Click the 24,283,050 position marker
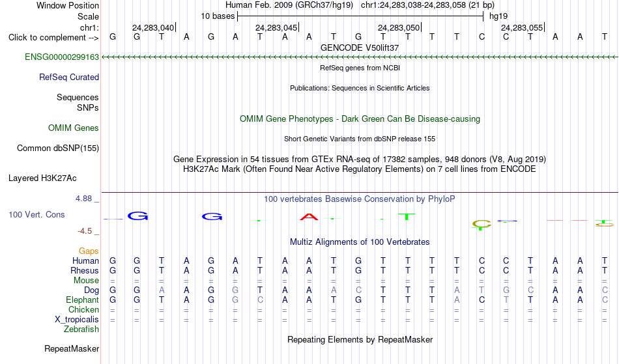This screenshot has width=619, height=364. pos(399,27)
